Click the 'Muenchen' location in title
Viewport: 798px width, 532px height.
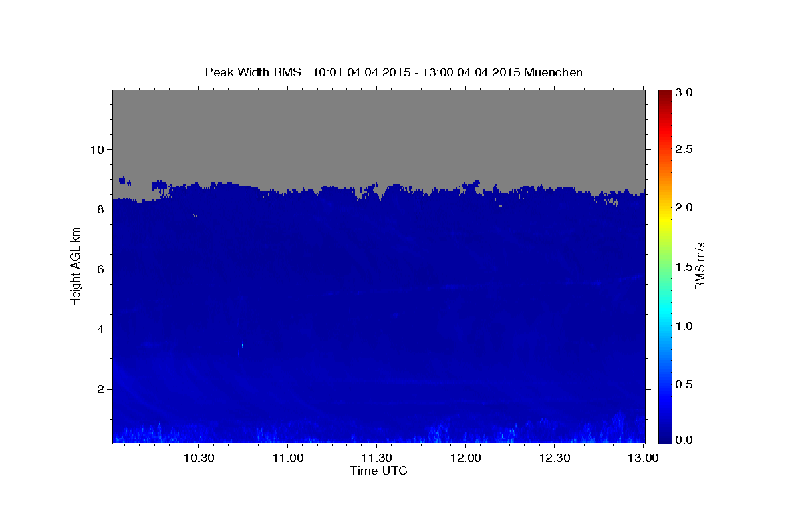point(553,72)
